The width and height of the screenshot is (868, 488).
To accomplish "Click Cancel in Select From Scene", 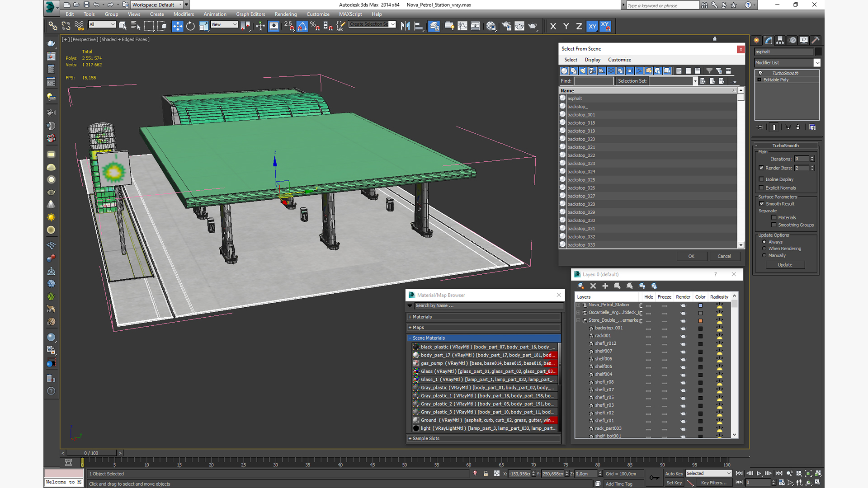I will coord(724,256).
